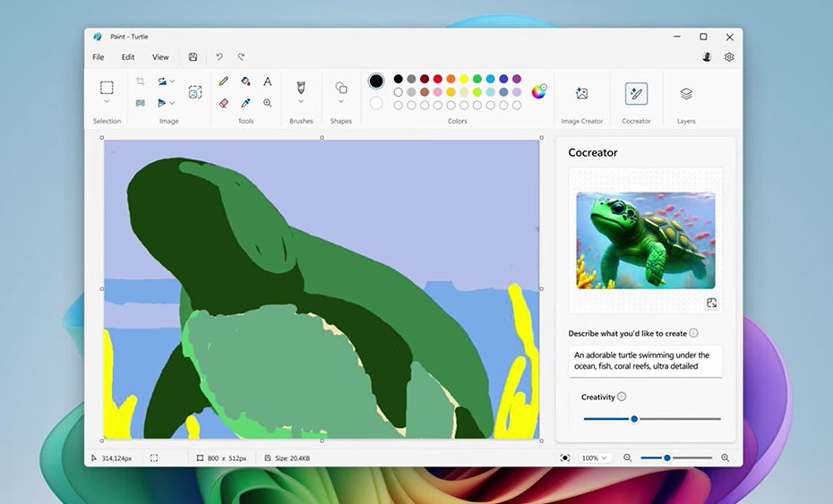Screen dimensions: 833x504
Task: Select the Brushes tool icon
Action: (x=301, y=87)
